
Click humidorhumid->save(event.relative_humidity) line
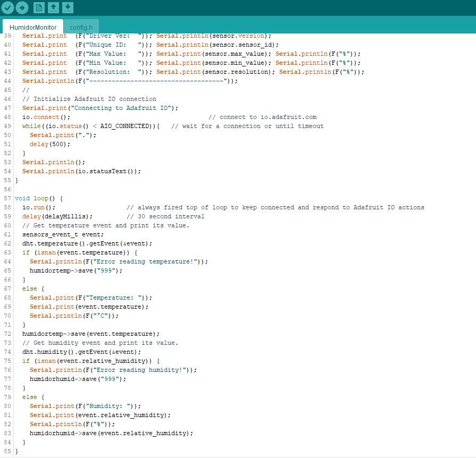point(111,433)
